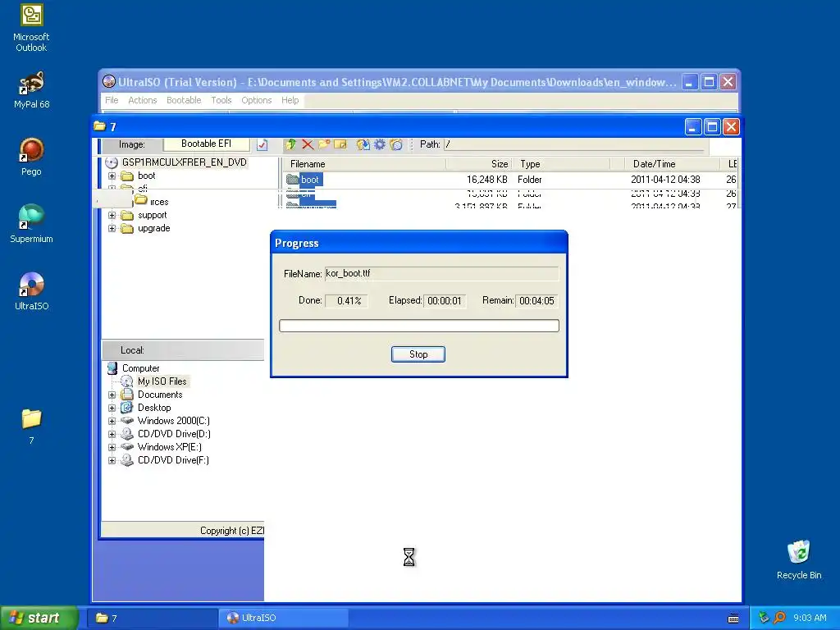Click the 16,248 KB size value
This screenshot has height=630, width=840.
pyautogui.click(x=486, y=180)
